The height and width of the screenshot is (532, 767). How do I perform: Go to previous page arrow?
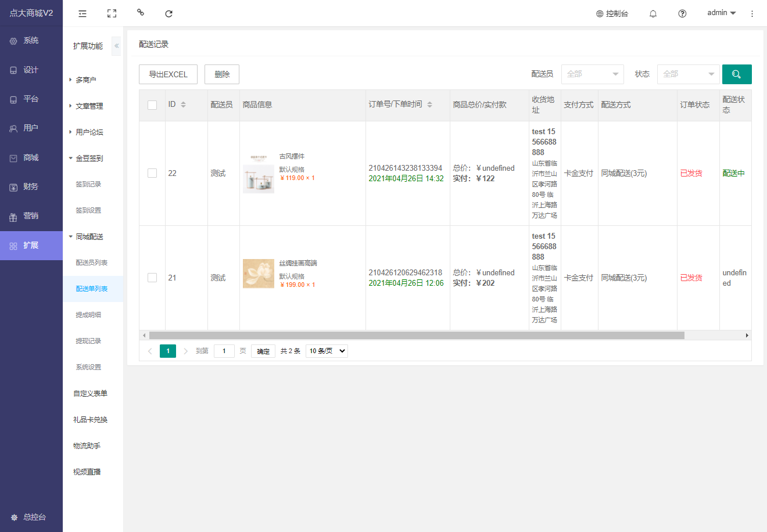point(150,351)
